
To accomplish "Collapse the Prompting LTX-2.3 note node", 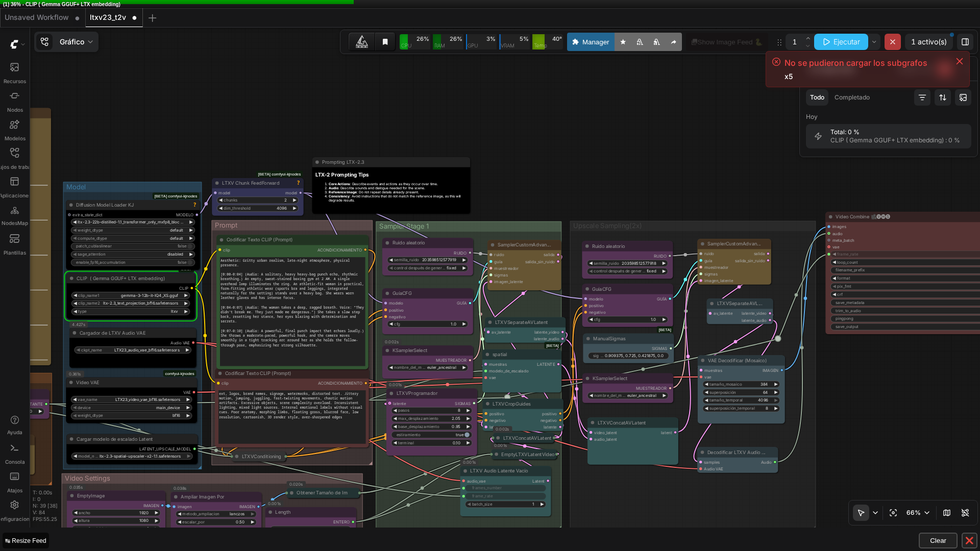I will tap(317, 162).
